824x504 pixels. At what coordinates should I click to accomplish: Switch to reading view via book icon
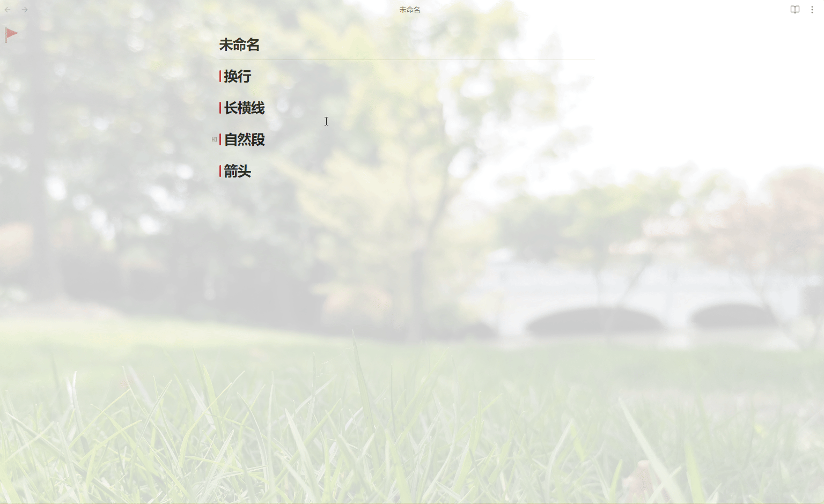[794, 10]
